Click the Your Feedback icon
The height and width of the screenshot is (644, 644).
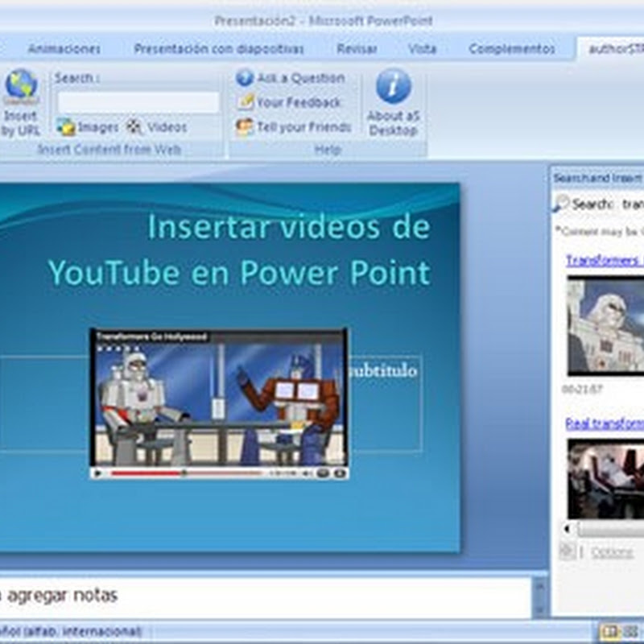[246, 102]
